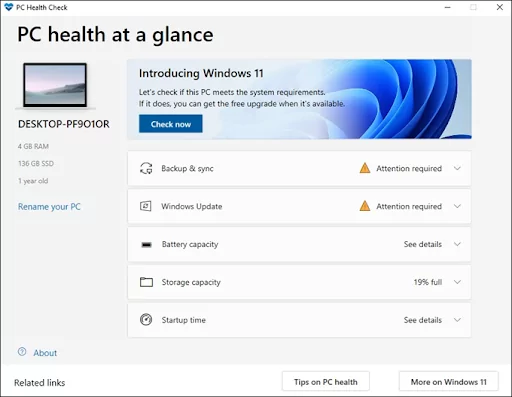The width and height of the screenshot is (512, 397).
Task: Click the Windows Update warning triangle
Action: [365, 206]
